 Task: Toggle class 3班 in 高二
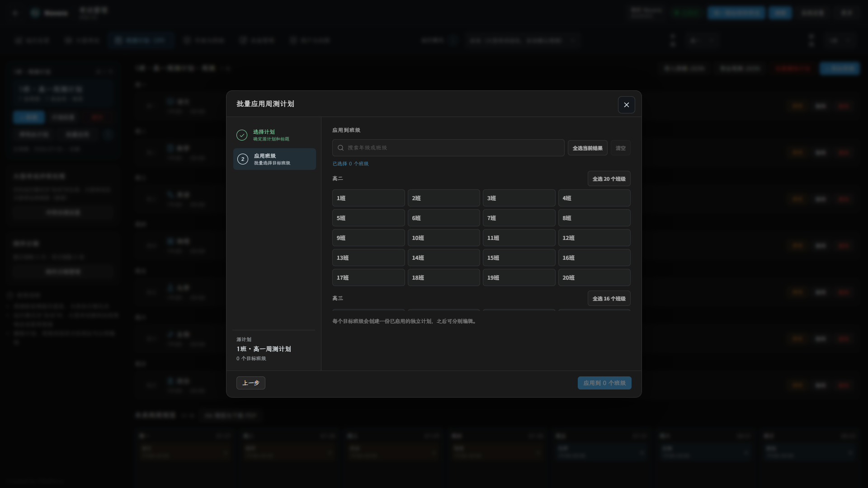point(519,198)
